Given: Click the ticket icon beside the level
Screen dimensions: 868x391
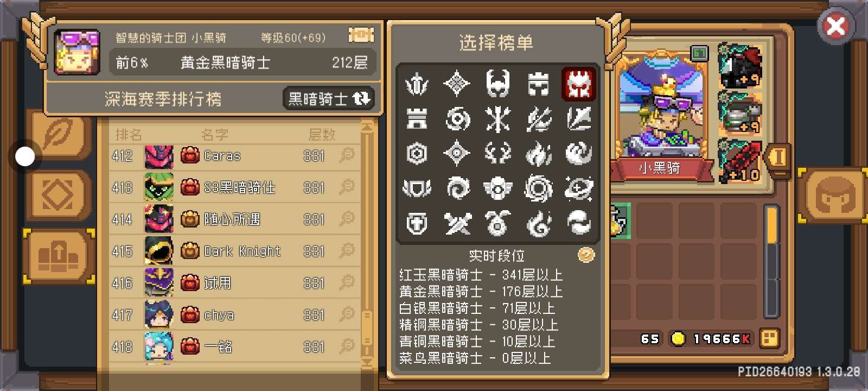Looking at the screenshot, I should point(361,36).
